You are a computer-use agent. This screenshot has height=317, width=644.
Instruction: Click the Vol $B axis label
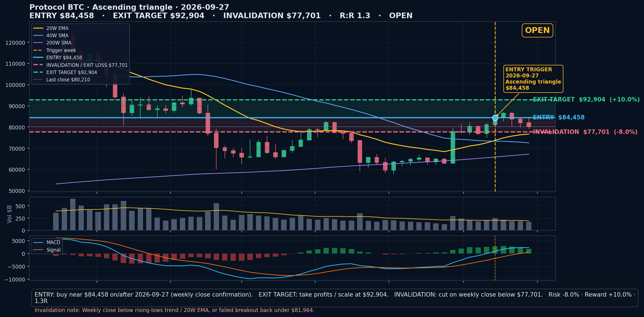[9, 214]
